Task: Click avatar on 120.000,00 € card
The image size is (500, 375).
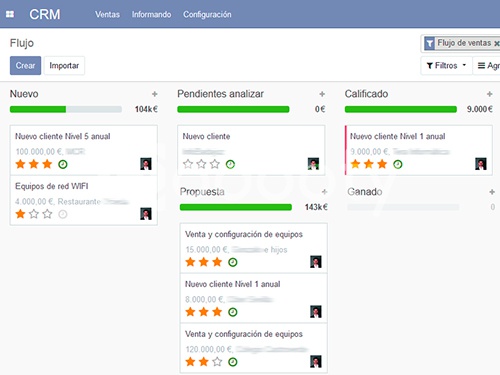Action: tap(316, 361)
